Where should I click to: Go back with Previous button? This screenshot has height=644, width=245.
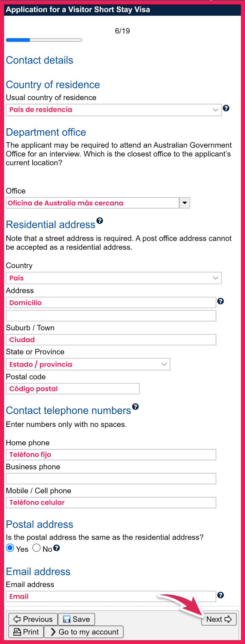coord(33,619)
